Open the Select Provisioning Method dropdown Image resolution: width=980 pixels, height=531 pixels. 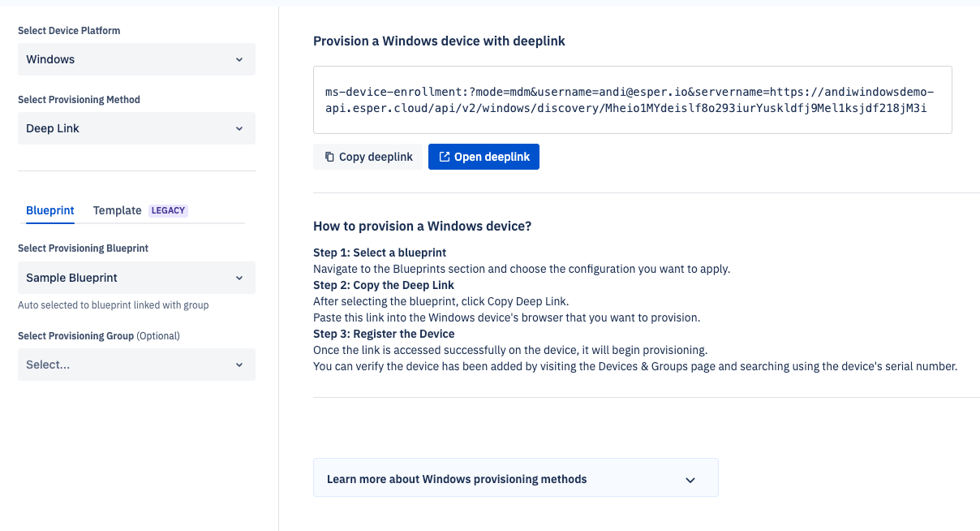tap(136, 128)
